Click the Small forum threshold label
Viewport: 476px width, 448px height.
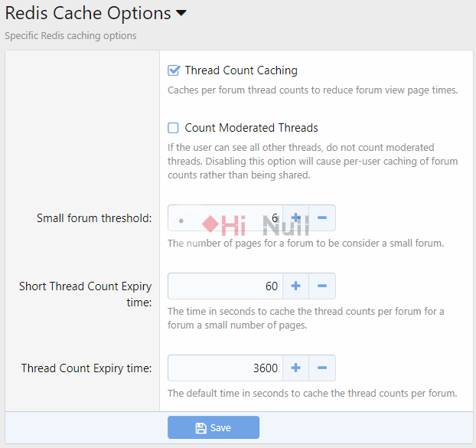[94, 218]
